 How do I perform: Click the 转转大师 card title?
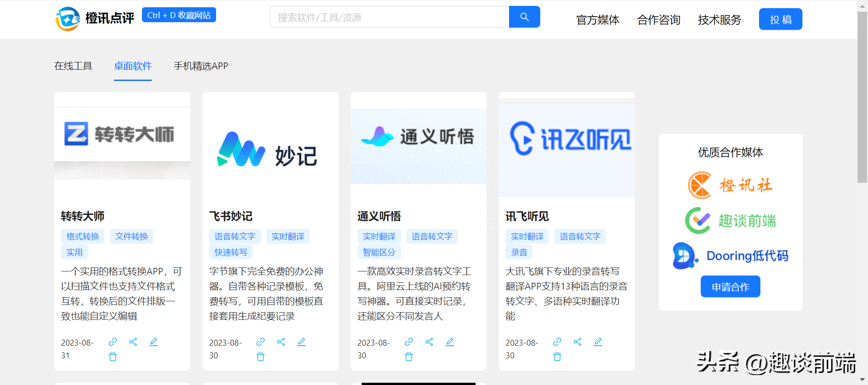tap(83, 216)
